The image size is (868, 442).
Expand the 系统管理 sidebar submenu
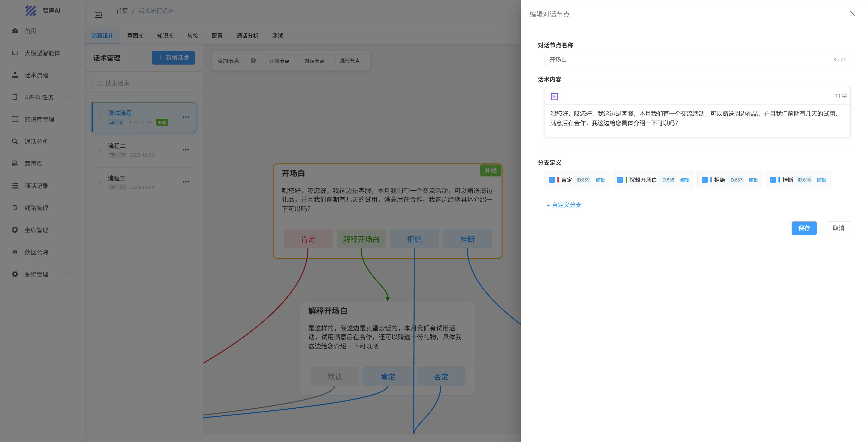coord(69,274)
